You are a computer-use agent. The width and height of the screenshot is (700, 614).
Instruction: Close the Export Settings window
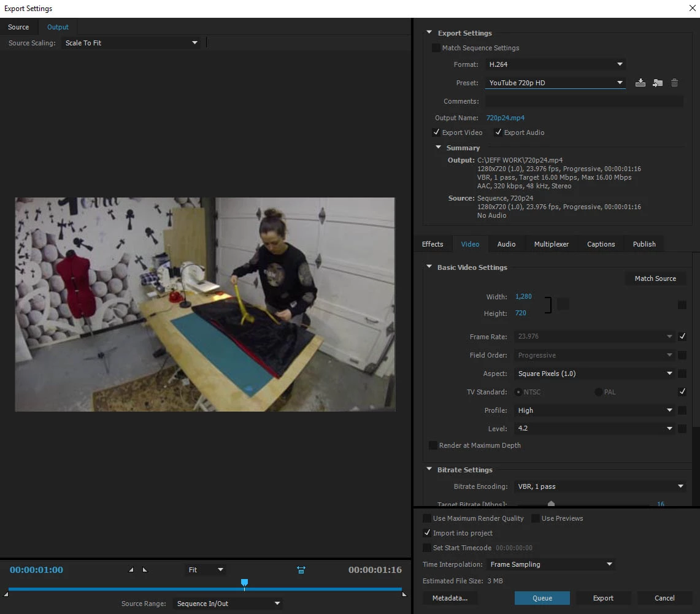coord(692,8)
